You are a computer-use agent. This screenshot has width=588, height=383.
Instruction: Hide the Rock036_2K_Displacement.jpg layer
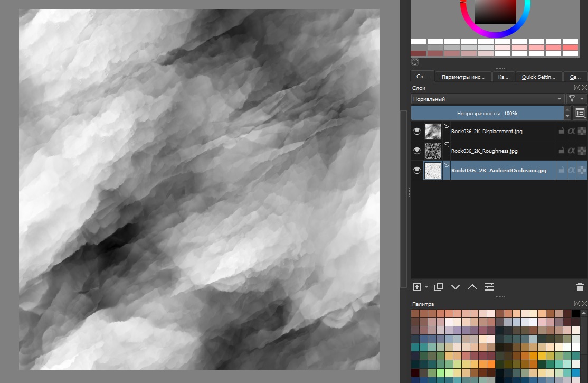417,132
